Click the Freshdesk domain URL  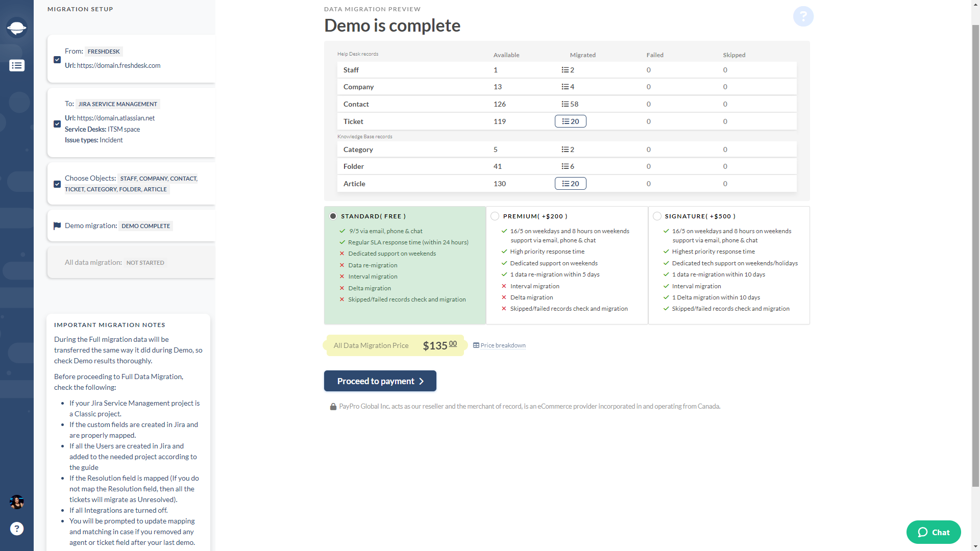point(118,65)
